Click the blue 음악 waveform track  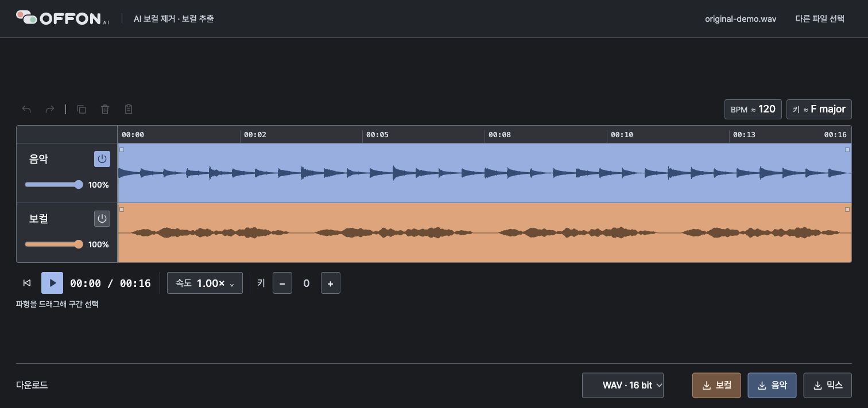coord(485,173)
